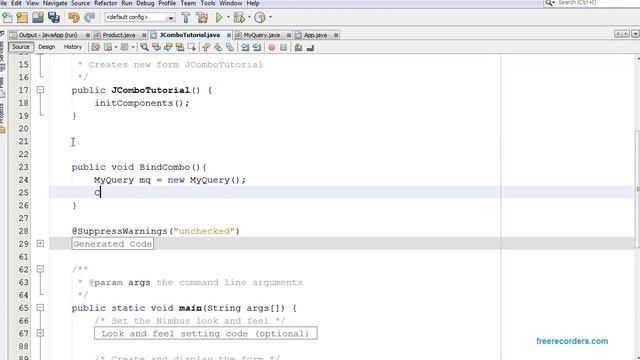Click the Start Macro Recording red icon
The width and height of the screenshot is (640, 360).
pos(271,47)
